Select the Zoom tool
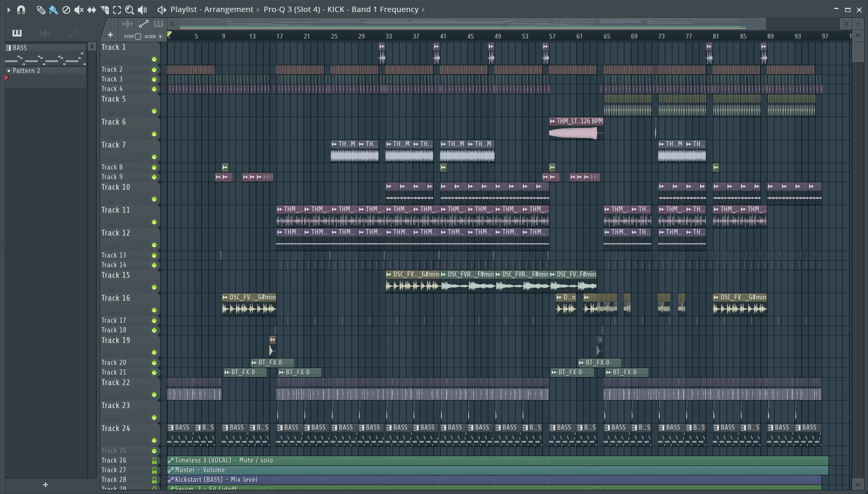Screen dimensions: 868x494 point(130,10)
